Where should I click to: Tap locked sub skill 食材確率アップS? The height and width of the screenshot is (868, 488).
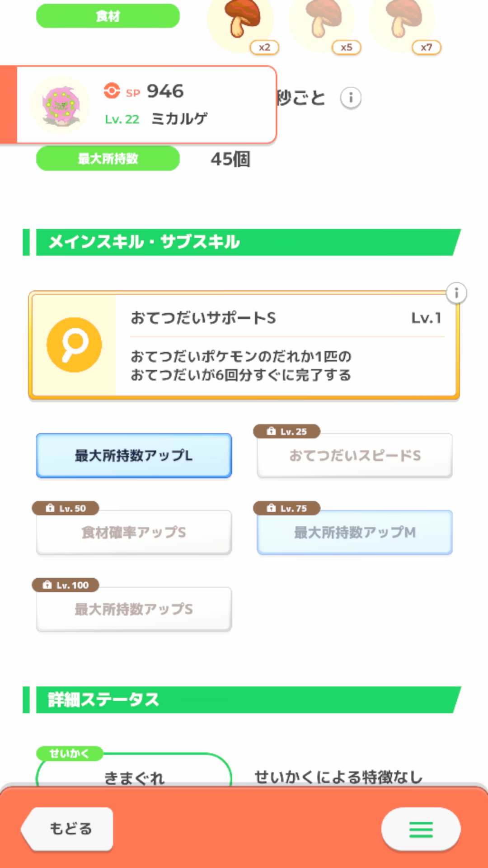pos(134,533)
